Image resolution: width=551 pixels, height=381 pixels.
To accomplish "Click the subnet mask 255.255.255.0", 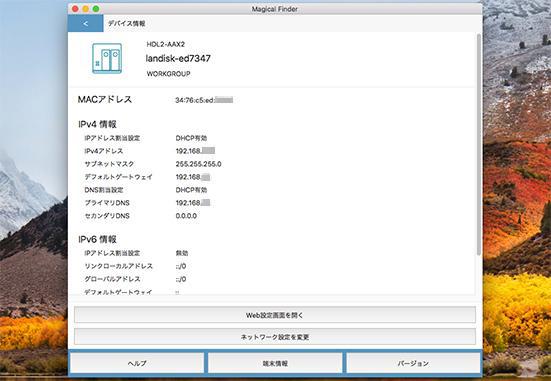I will [199, 164].
